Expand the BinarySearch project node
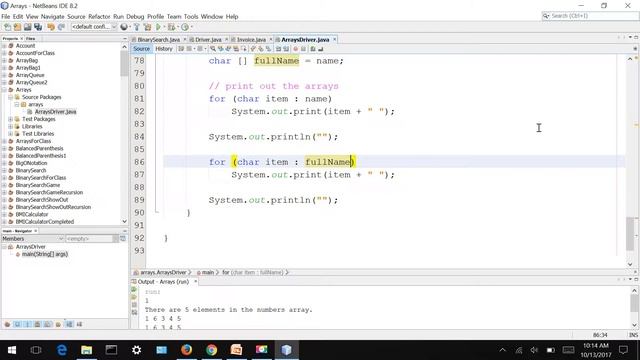Image resolution: width=640 pixels, height=360 pixels. pyautogui.click(x=4, y=170)
